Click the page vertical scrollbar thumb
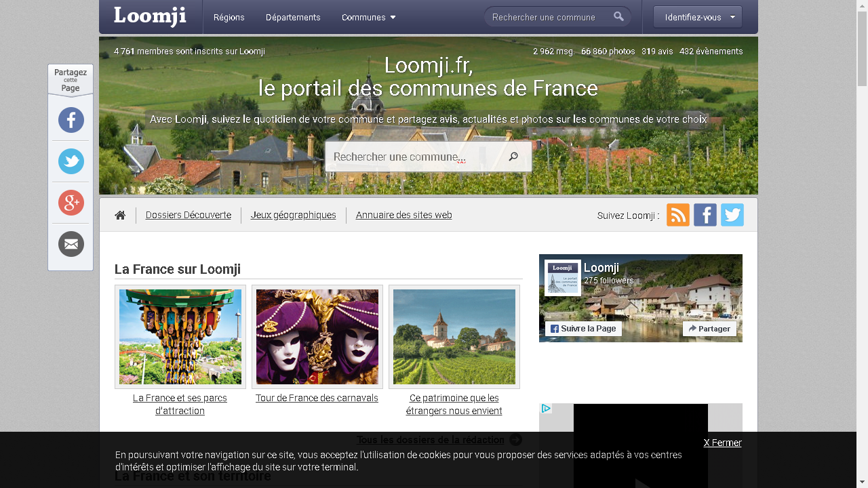The width and height of the screenshot is (868, 488). (x=863, y=47)
